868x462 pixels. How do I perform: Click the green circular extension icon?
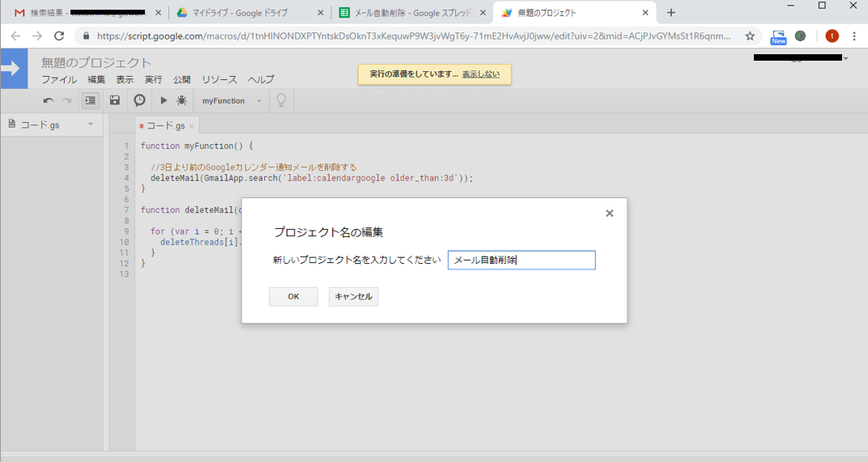click(801, 36)
